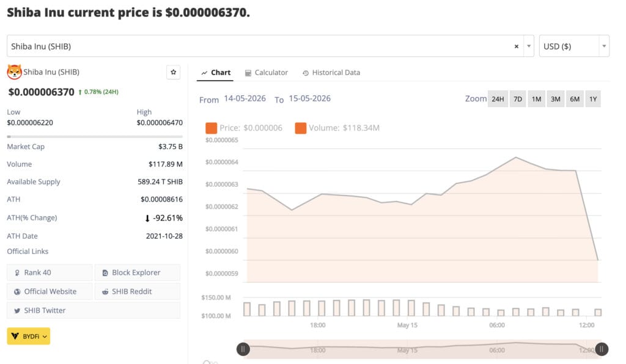Click the Market Cap value $3.75 B
The height and width of the screenshot is (364, 626).
(x=171, y=147)
